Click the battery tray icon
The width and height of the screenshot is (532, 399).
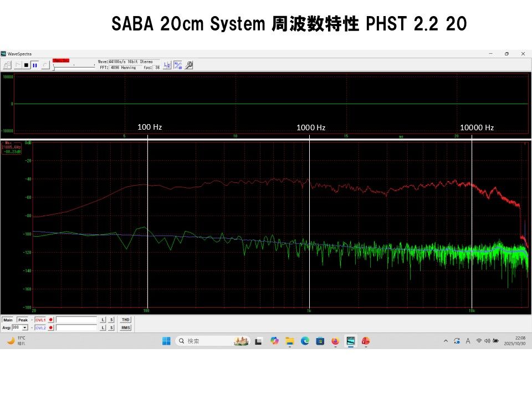tap(495, 341)
